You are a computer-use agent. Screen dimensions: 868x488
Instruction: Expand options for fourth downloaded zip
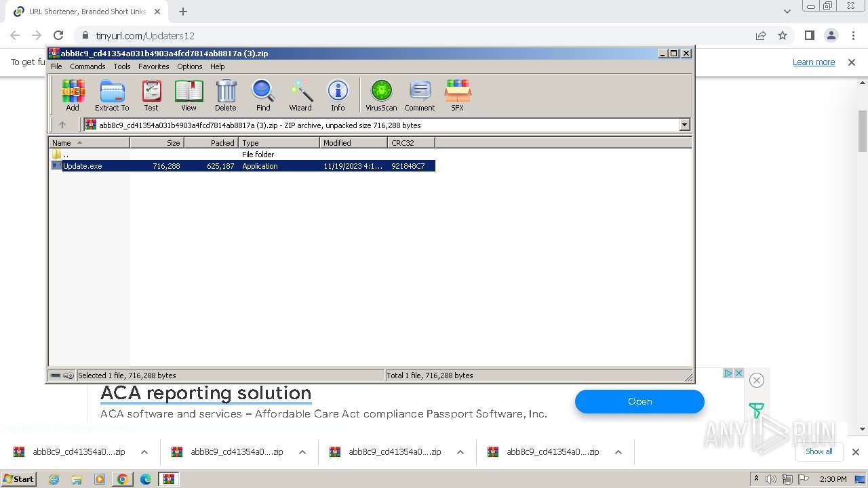618,452
